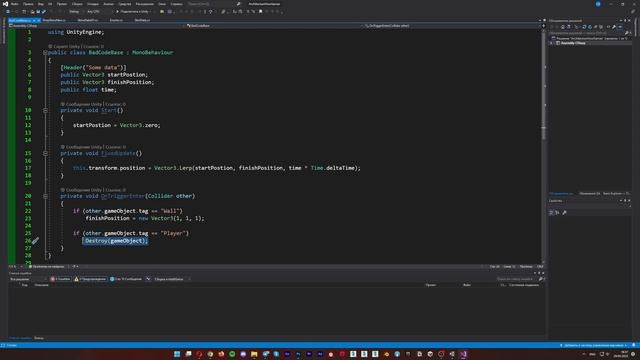Open File Explorer from the taskbar

[x=254, y=354]
